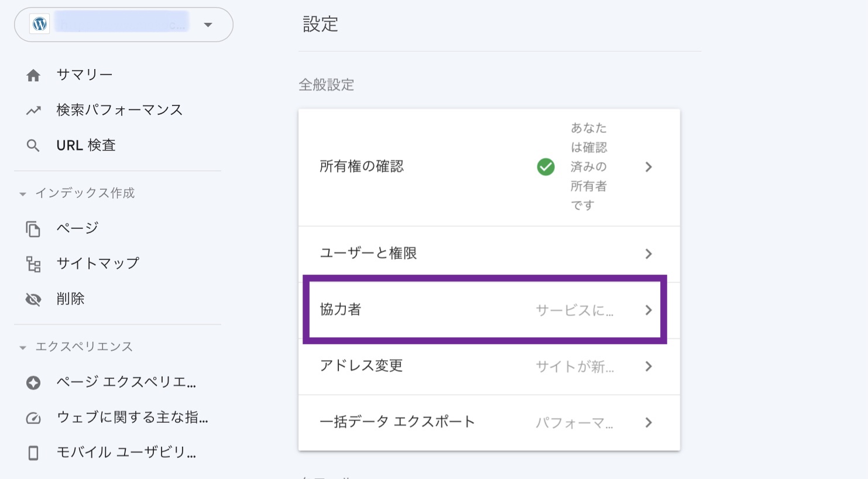This screenshot has width=868, height=479.
Task: Click the magnifier icon for URL 検査
Action: click(x=33, y=146)
